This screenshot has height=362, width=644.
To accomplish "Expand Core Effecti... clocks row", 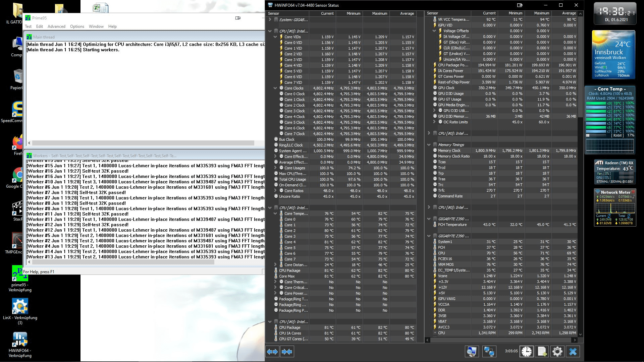I will (x=275, y=157).
